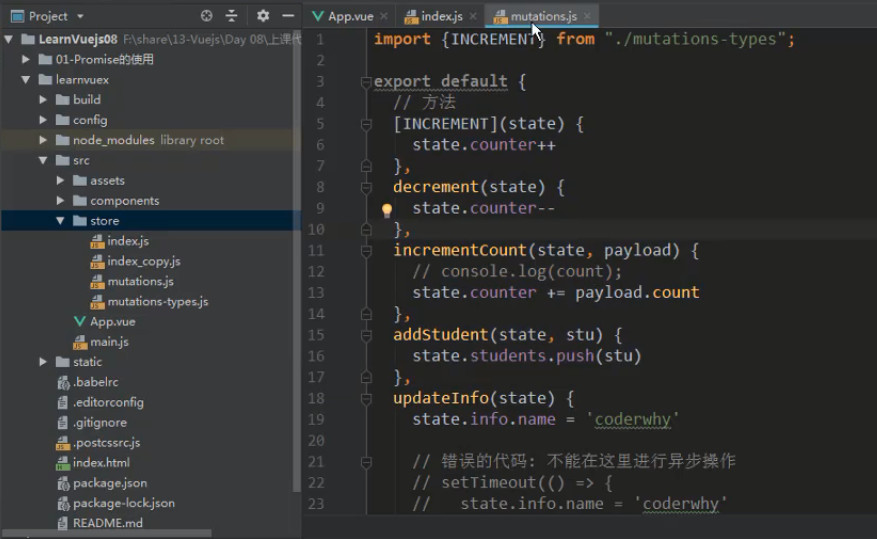
Task: Expand the static folder
Action: pyautogui.click(x=43, y=362)
